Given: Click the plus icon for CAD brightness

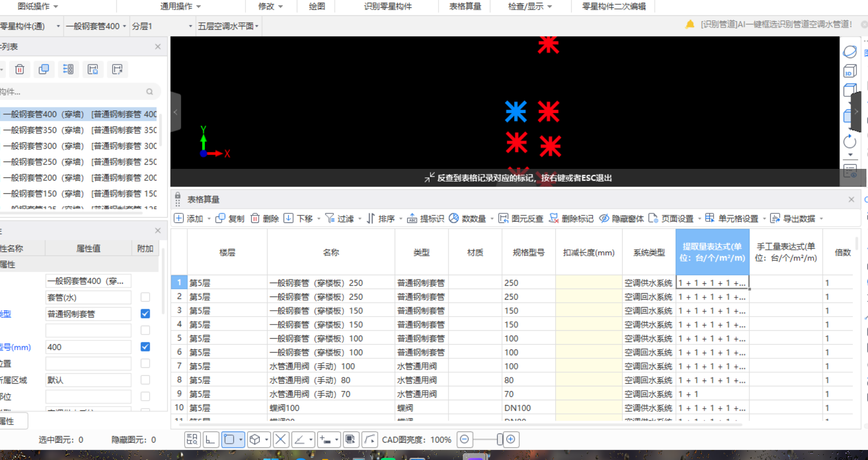Looking at the screenshot, I should tap(510, 439).
